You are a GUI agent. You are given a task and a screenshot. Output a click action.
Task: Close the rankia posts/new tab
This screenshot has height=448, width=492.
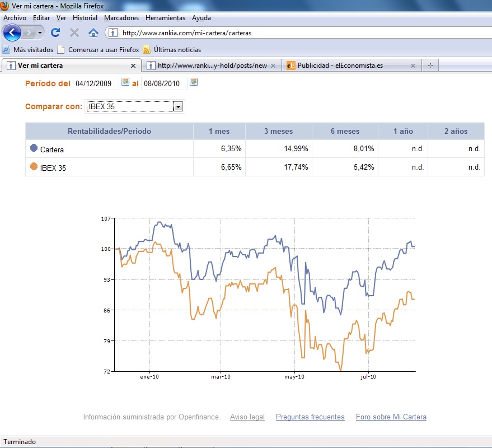pyautogui.click(x=273, y=66)
